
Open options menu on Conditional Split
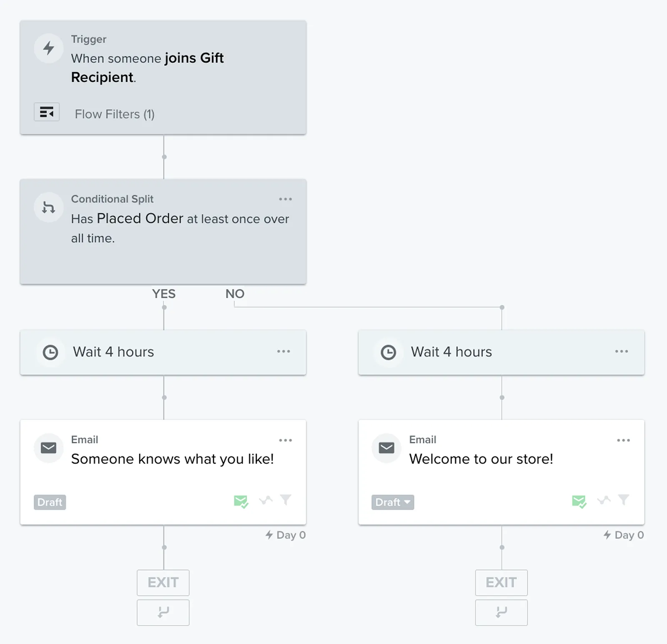[x=285, y=199]
